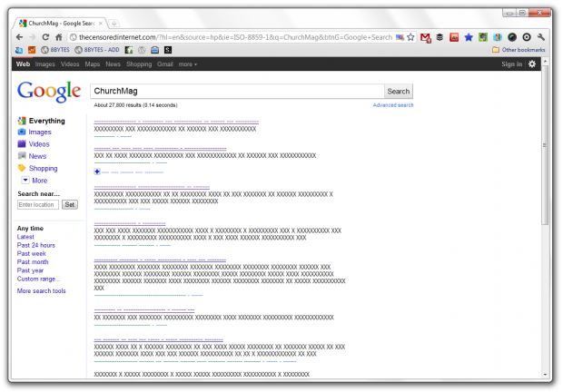Select Videos in the black navigation bar
Viewport: 563px width, 392px height.
(x=70, y=64)
